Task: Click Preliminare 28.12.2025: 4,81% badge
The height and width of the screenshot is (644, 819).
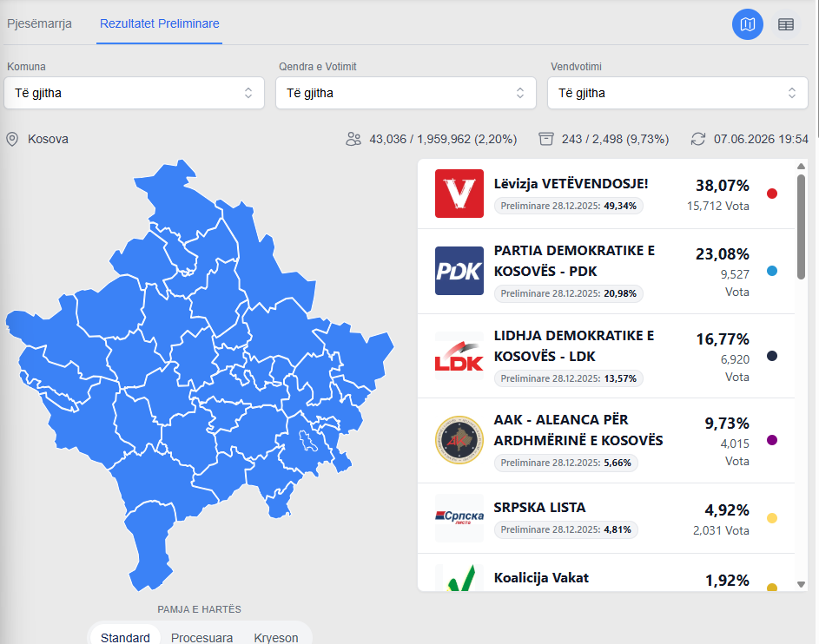Action: (x=565, y=529)
